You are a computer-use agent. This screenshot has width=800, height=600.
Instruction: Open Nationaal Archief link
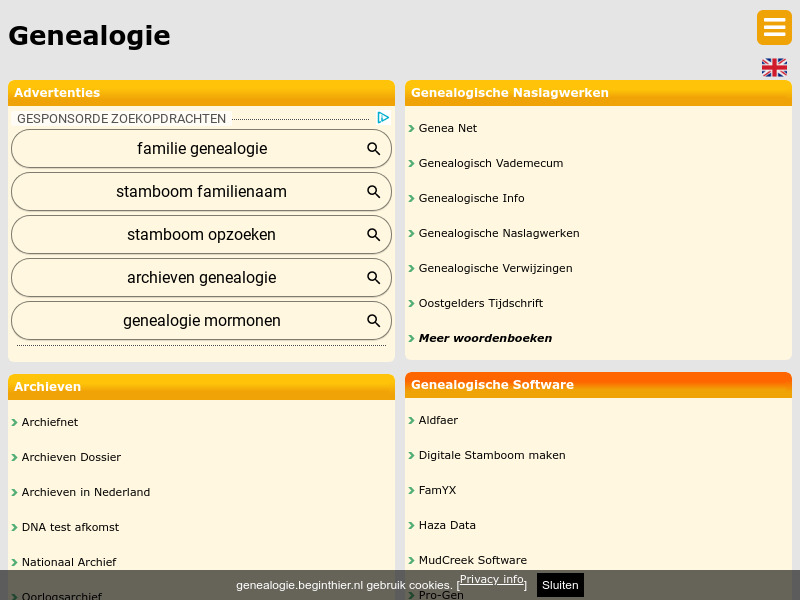point(69,562)
